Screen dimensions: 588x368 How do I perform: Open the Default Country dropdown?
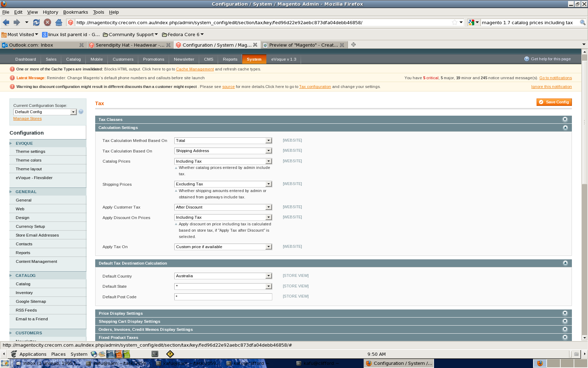223,276
